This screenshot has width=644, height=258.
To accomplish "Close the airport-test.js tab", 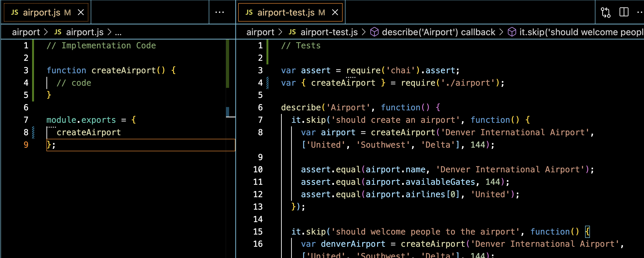I will [x=335, y=12].
